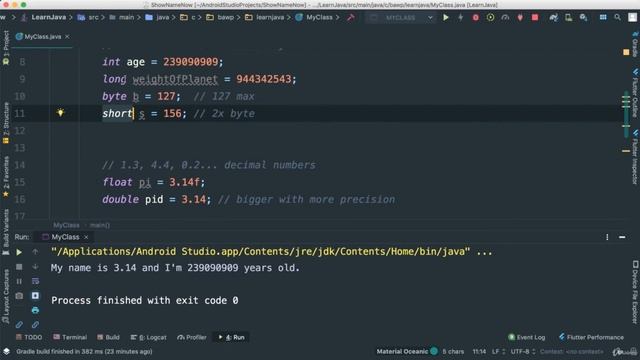Close the MyClass run tab
The width and height of the screenshot is (640, 360).
pos(86,237)
